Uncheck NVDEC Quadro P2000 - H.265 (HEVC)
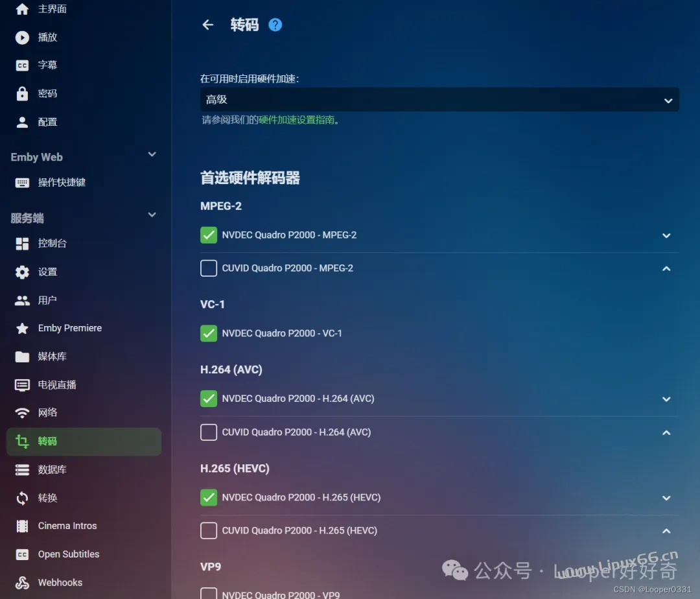 pyautogui.click(x=209, y=497)
